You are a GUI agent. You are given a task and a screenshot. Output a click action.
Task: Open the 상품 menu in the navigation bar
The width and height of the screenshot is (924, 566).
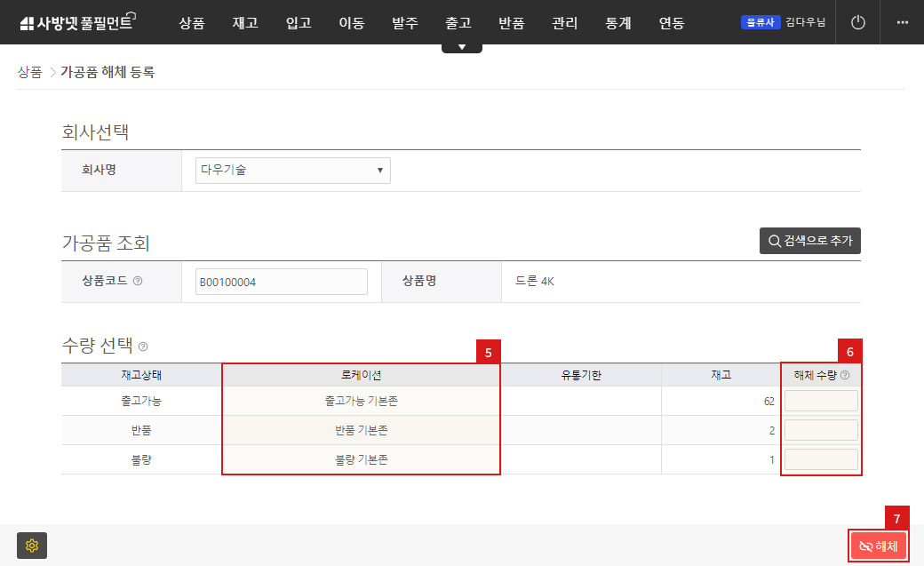click(x=192, y=23)
